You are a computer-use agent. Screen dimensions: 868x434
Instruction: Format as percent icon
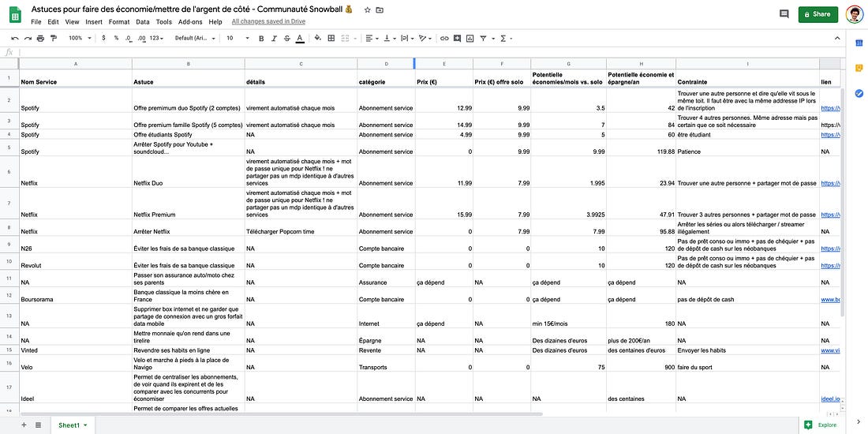(116, 38)
